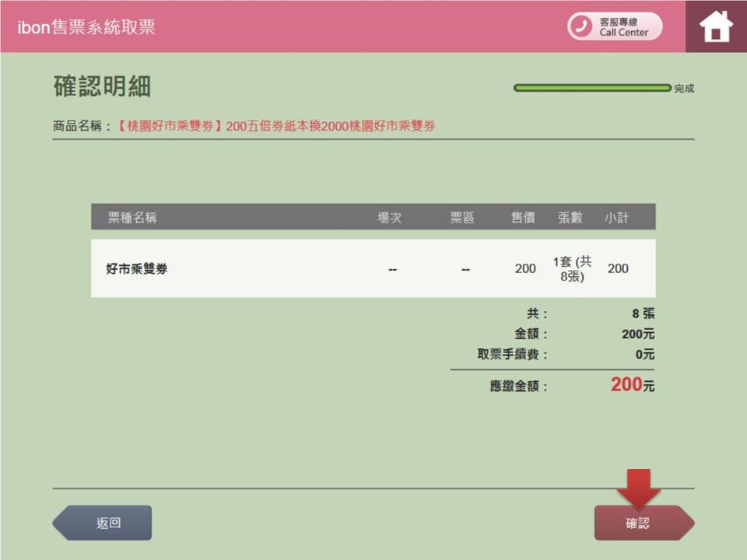Click the ibon售票系統取票 header title
The image size is (747, 560).
pyautogui.click(x=86, y=26)
